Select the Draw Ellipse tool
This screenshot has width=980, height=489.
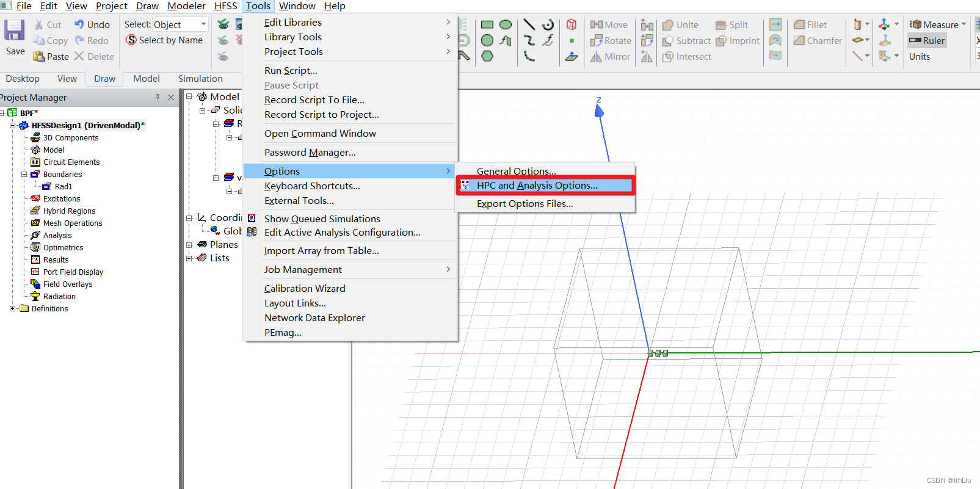[506, 25]
